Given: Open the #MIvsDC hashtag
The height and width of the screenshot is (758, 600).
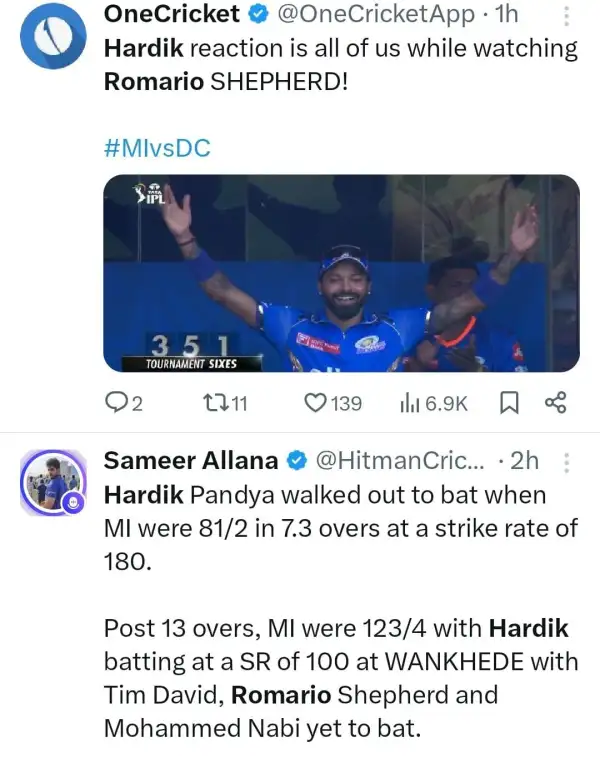Looking at the screenshot, I should pos(157,148).
